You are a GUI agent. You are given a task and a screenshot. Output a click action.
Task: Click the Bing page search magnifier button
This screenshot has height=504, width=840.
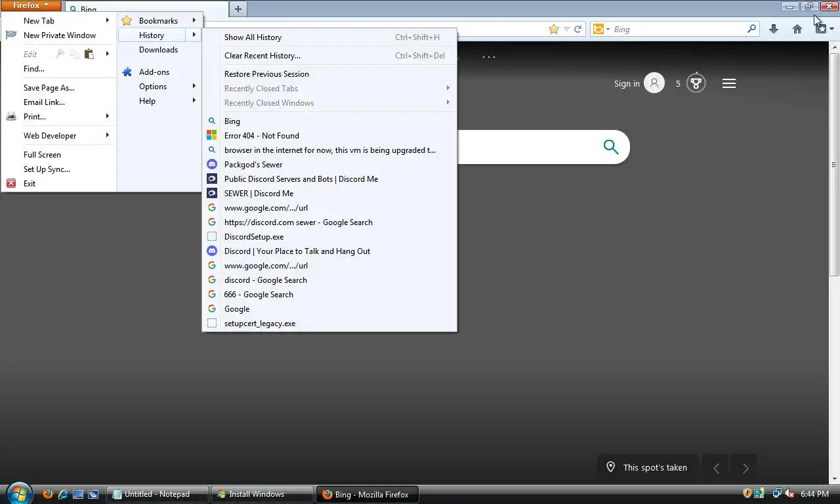click(611, 147)
